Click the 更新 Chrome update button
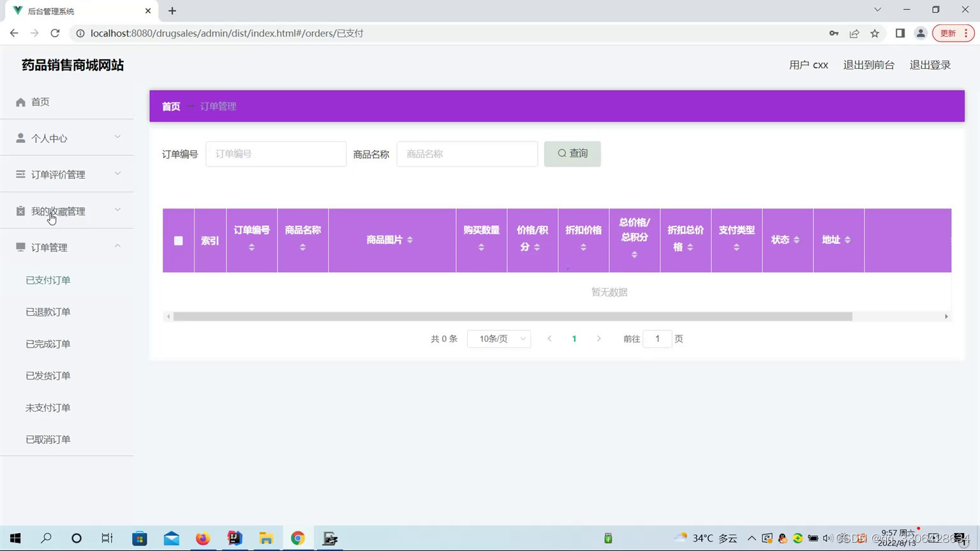The image size is (980, 551). click(953, 33)
